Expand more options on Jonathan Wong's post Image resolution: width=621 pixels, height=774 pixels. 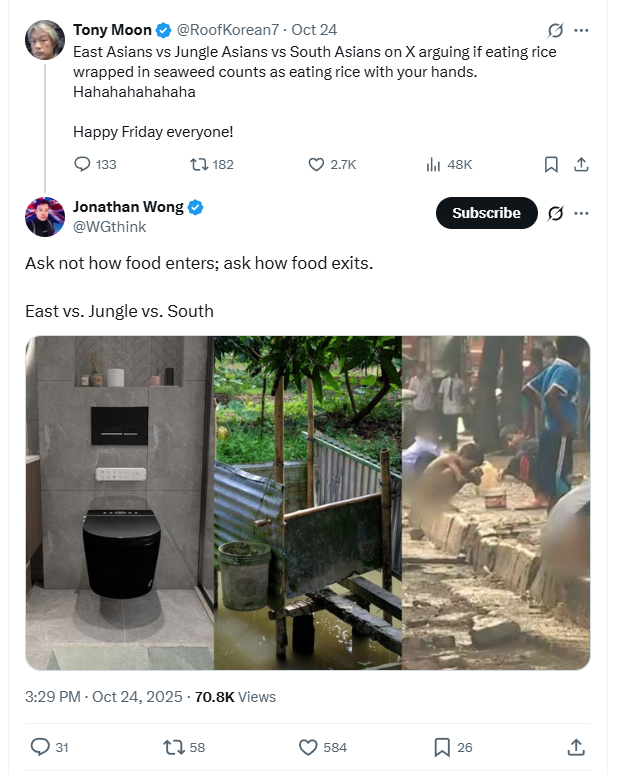click(582, 213)
